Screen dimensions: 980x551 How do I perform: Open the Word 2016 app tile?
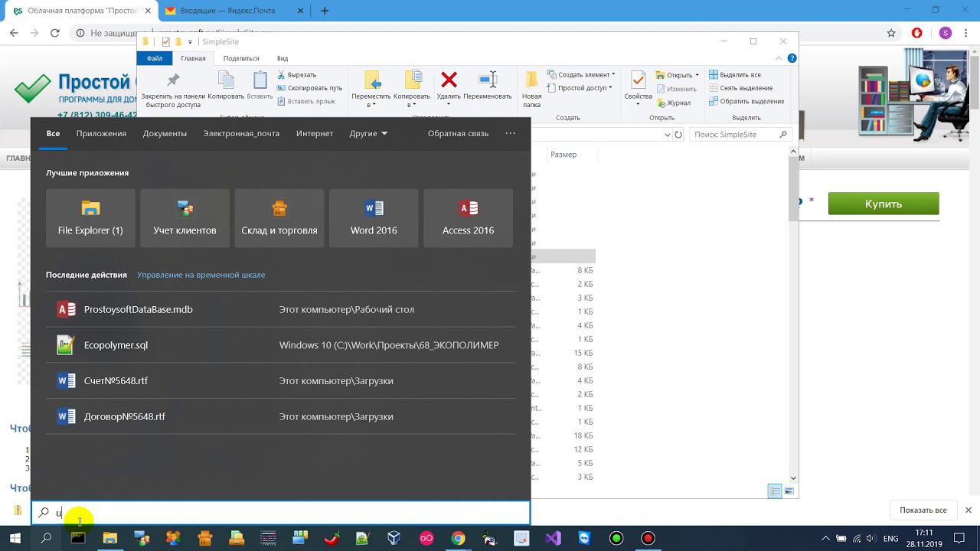point(374,218)
